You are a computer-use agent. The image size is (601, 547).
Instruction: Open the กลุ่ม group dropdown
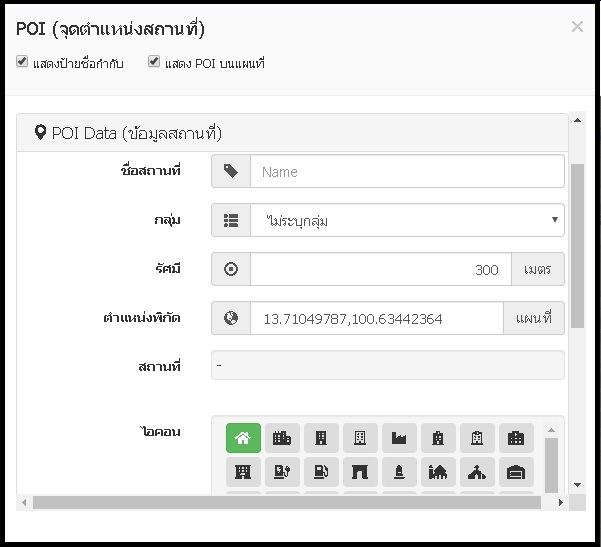click(x=407, y=220)
